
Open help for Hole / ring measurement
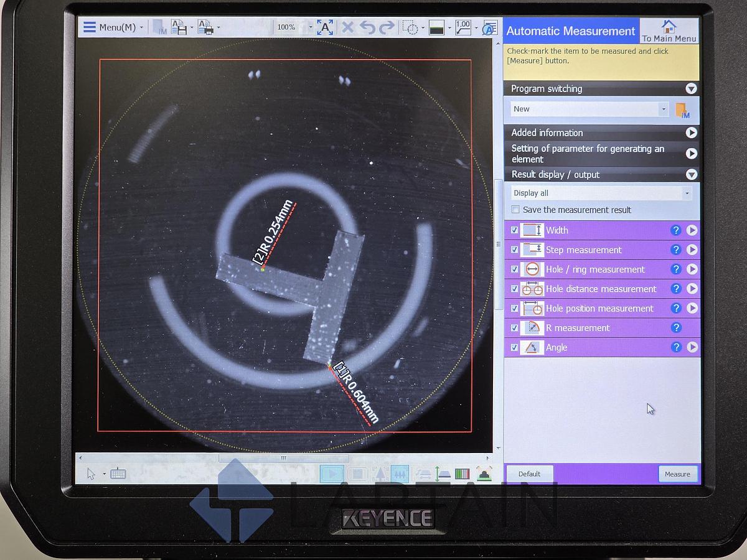pyautogui.click(x=676, y=269)
